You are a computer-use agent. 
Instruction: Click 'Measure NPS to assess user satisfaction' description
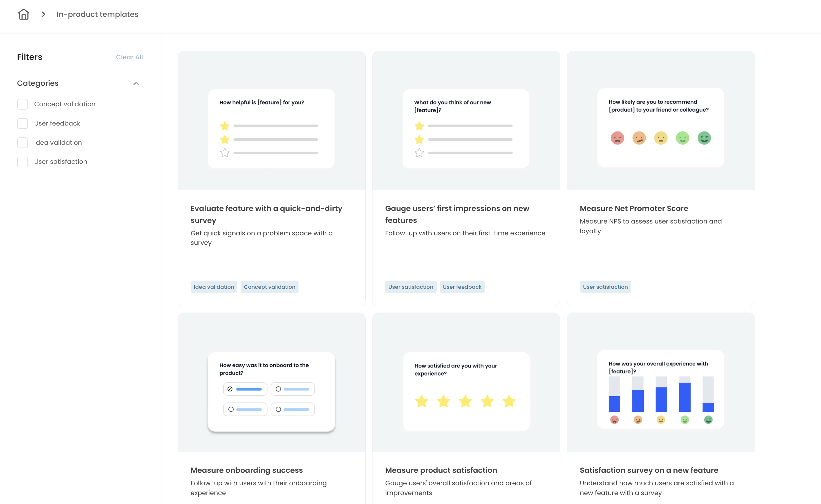pos(651,226)
